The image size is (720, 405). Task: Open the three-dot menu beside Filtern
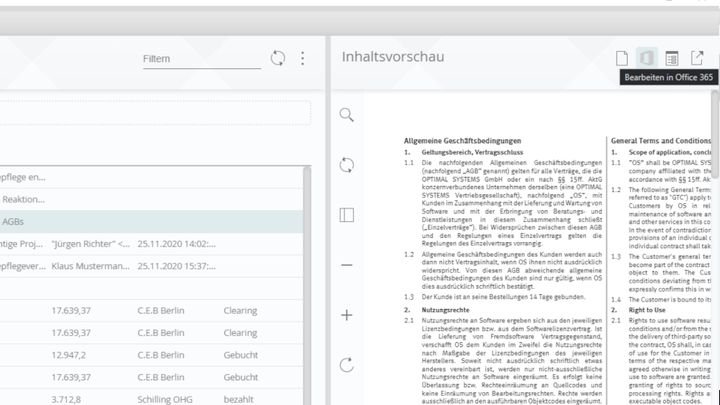302,58
